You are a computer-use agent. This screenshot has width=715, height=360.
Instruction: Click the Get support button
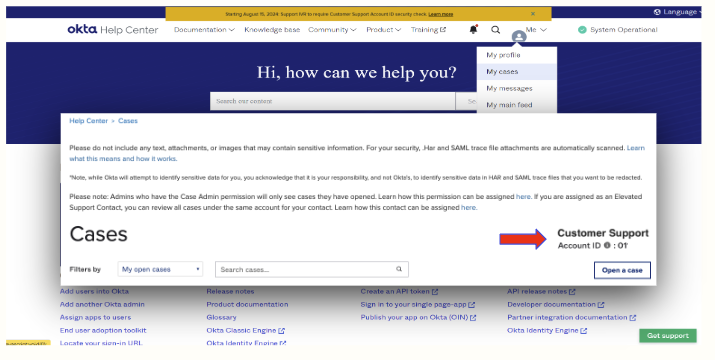click(x=668, y=335)
